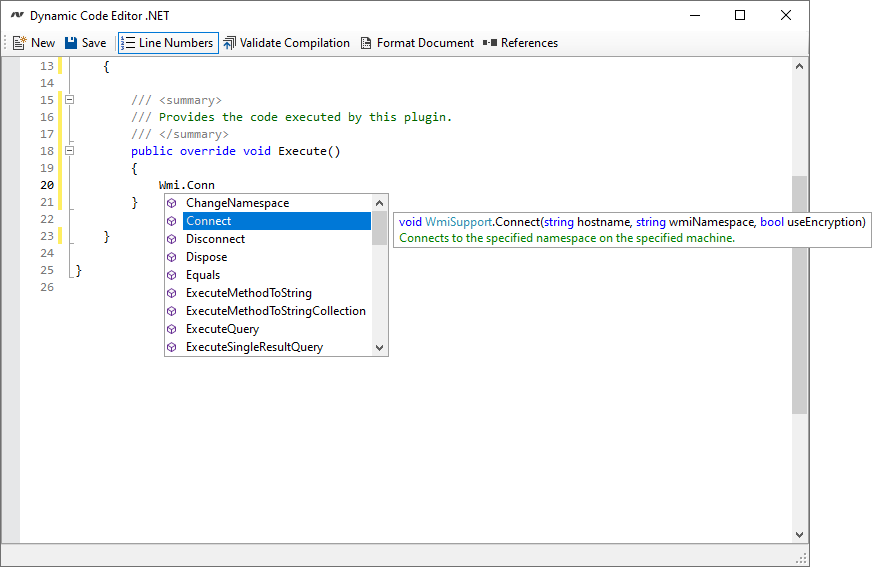
Task: Click the Validate Compilation label
Action: [x=294, y=43]
